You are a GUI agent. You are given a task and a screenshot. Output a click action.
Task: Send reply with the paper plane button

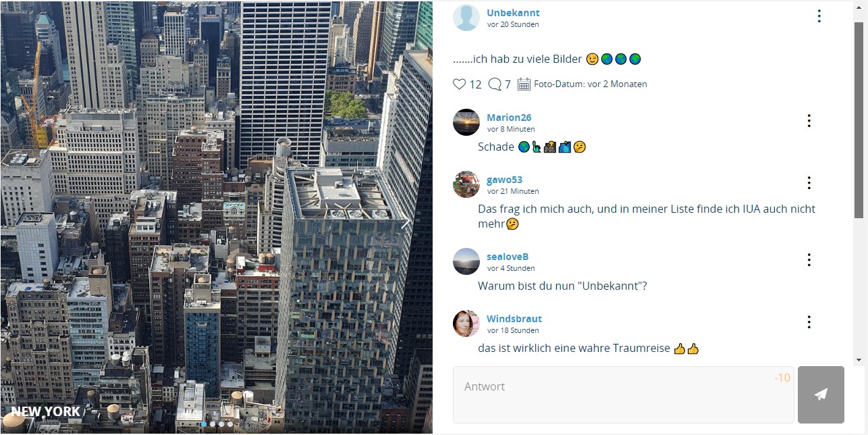[821, 394]
